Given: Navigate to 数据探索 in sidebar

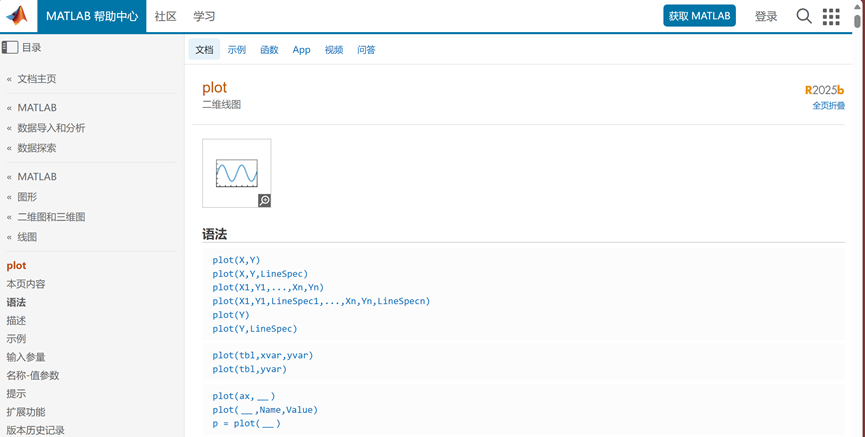Looking at the screenshot, I should [37, 148].
